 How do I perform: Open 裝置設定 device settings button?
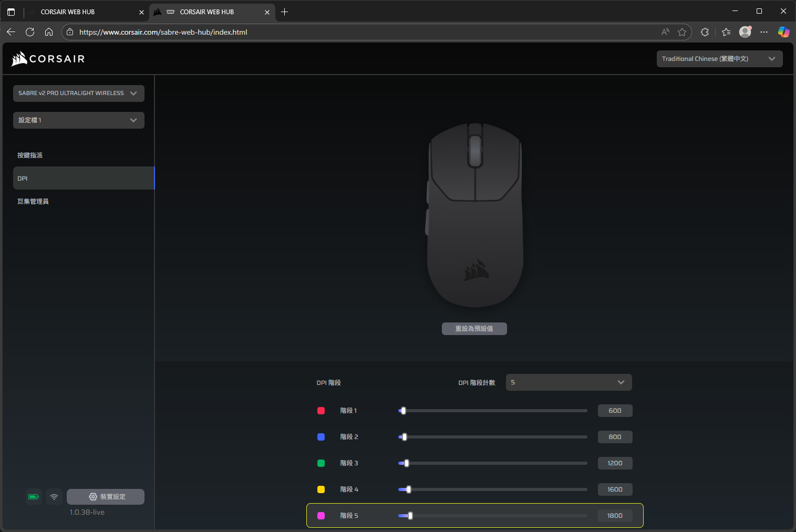pyautogui.click(x=106, y=497)
